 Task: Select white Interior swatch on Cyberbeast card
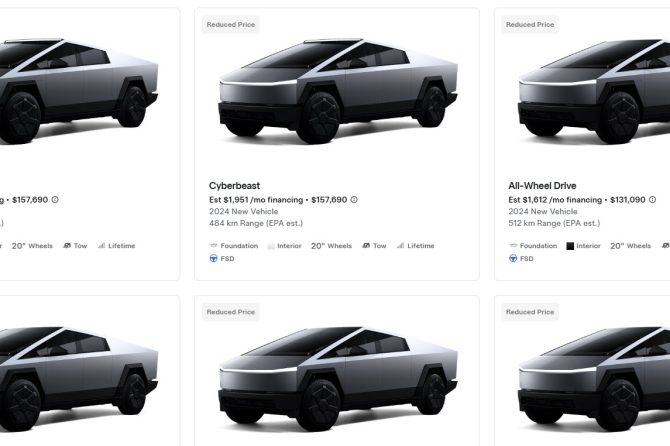271,246
